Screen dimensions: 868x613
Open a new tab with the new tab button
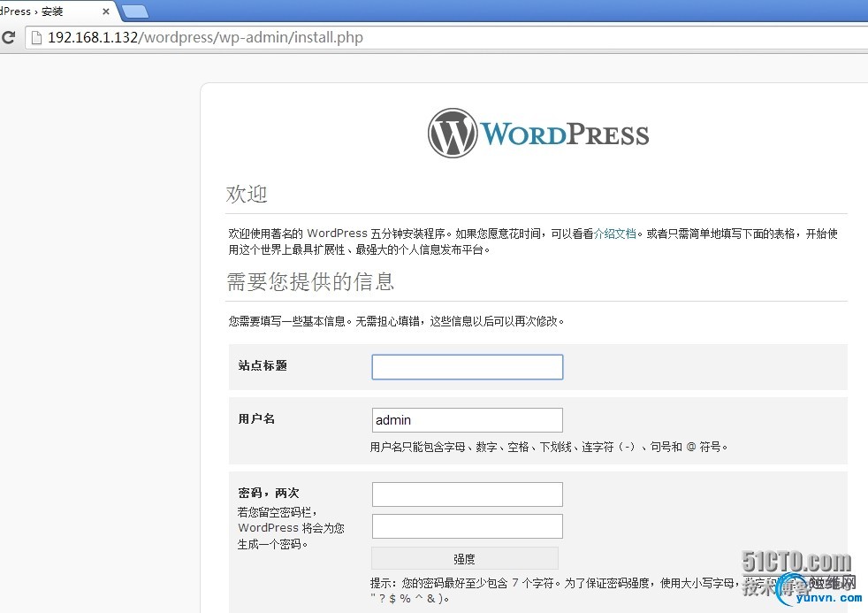coord(134,11)
